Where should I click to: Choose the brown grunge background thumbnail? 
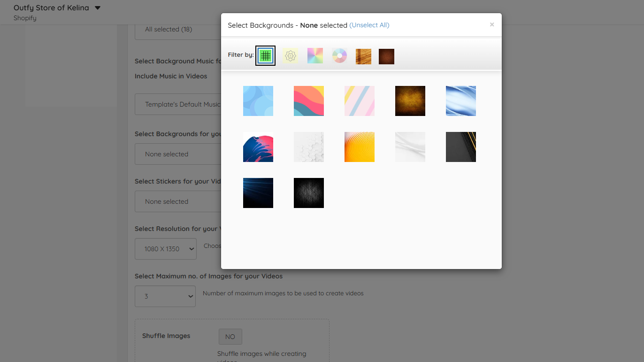pos(410,101)
